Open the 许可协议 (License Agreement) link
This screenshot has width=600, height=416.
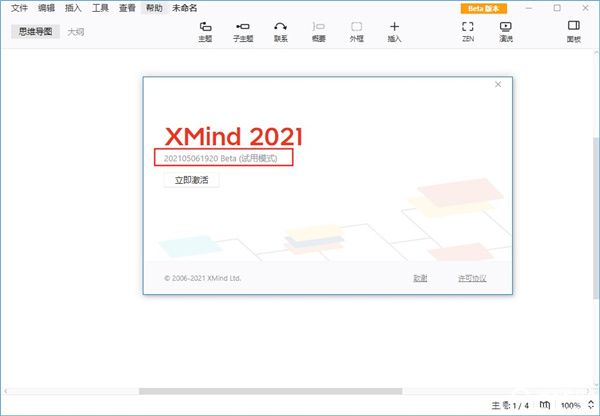(471, 278)
